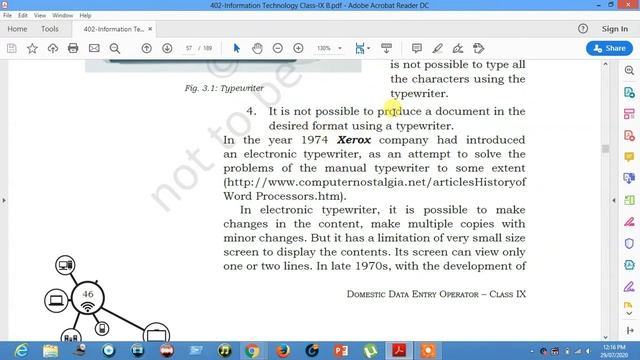Open the blue pages icon tool in right pane
The image size is (640, 360).
(629, 178)
